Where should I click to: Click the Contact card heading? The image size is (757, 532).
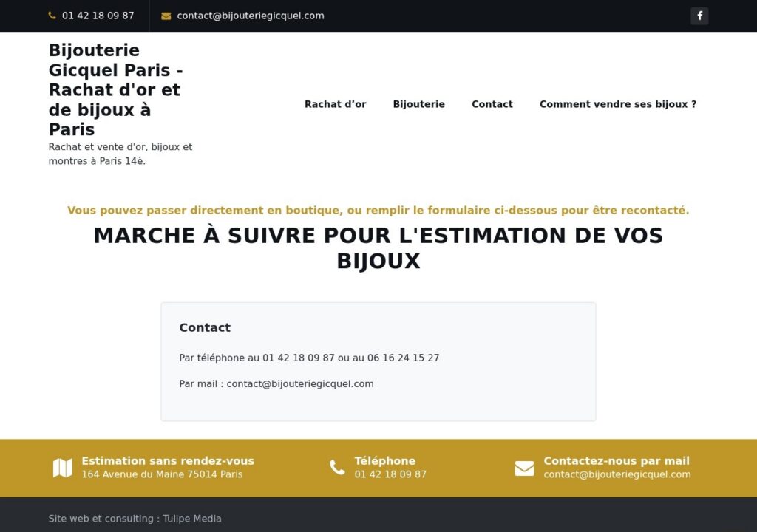(205, 328)
